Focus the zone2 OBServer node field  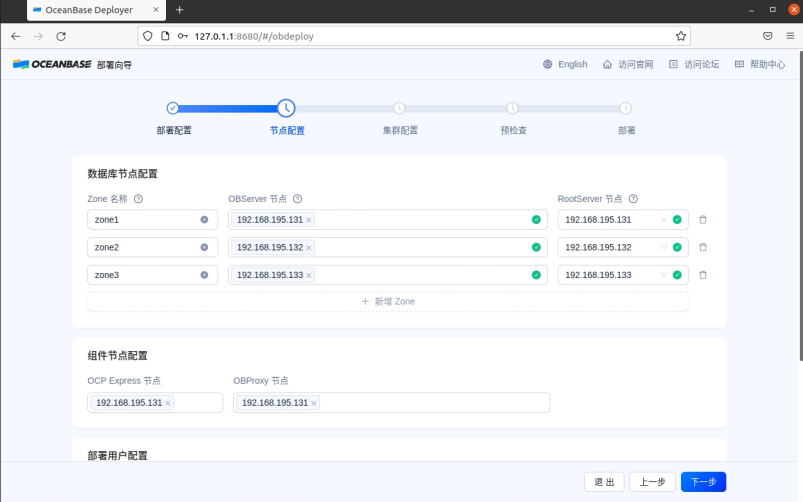[x=388, y=247]
